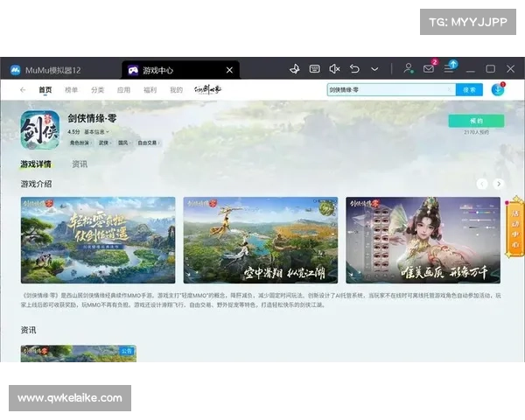Open the 自由交易 tag
The image size is (525, 420).
click(149, 143)
